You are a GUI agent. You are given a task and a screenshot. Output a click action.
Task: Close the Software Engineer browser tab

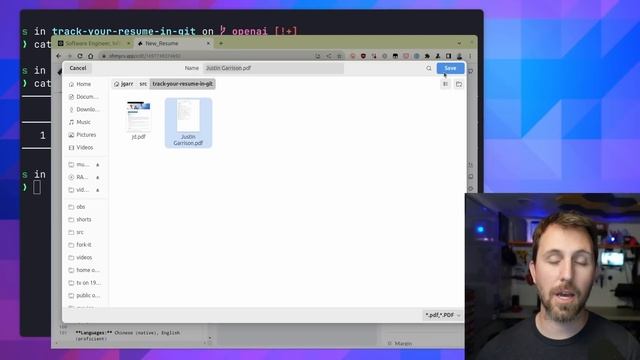click(x=129, y=43)
